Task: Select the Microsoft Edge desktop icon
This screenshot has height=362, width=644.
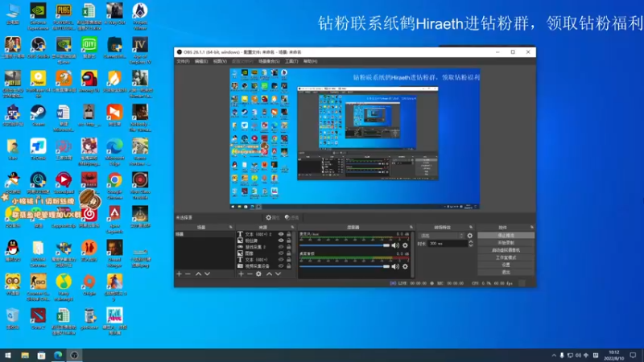Action: tap(114, 152)
